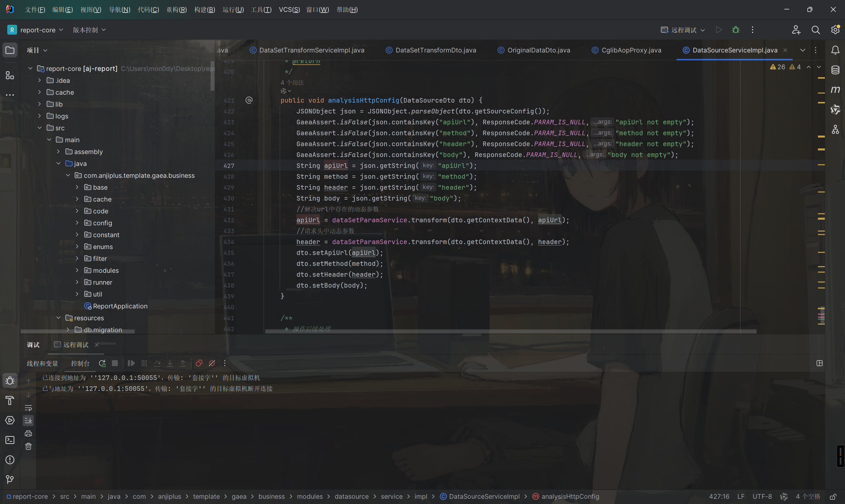Switch to 控制台 debugger tab
Screen dimensions: 845x504
(80, 363)
